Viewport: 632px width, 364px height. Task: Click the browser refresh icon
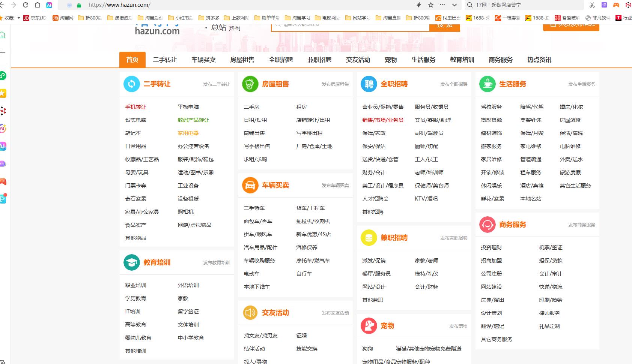pos(26,5)
